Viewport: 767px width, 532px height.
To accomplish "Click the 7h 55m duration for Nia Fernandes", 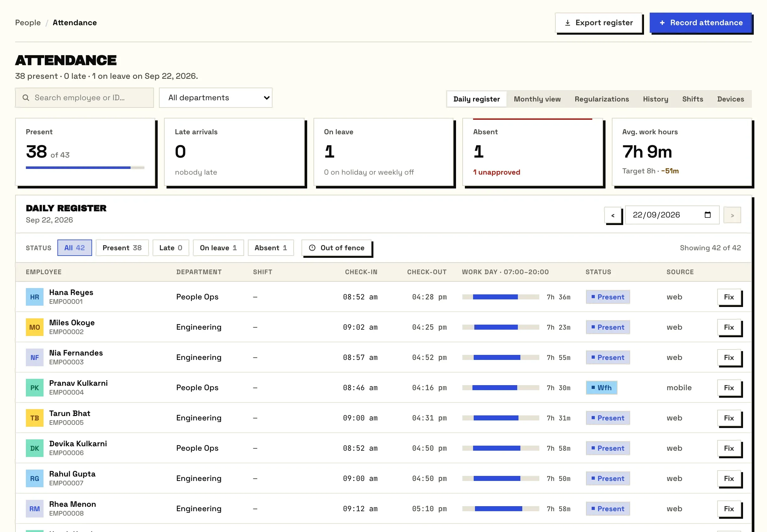I will click(x=558, y=358).
